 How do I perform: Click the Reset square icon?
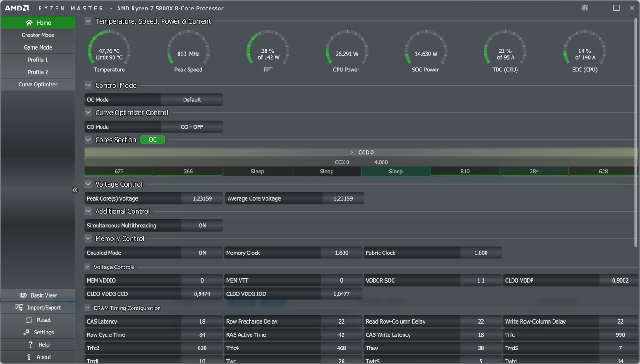[x=29, y=320]
